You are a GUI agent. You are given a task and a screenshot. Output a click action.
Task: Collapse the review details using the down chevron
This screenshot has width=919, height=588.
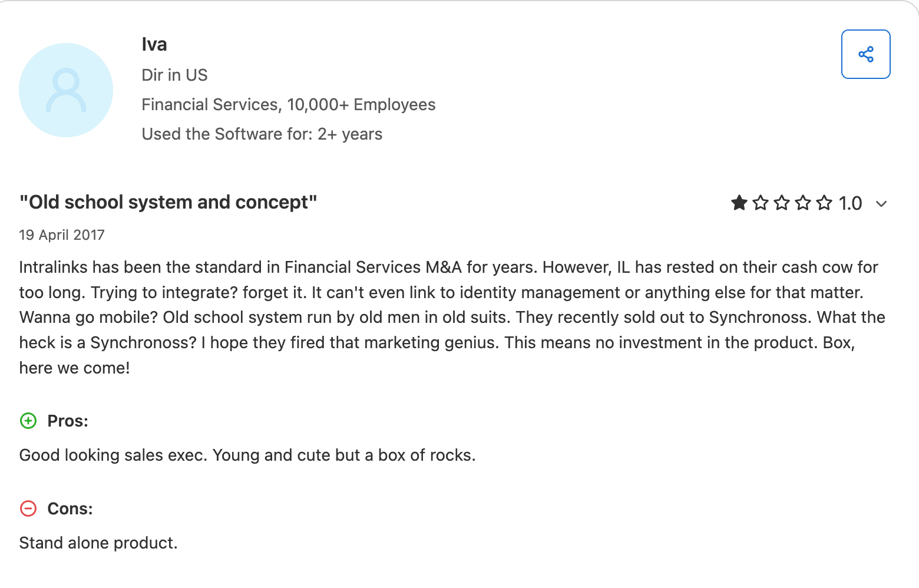(882, 203)
